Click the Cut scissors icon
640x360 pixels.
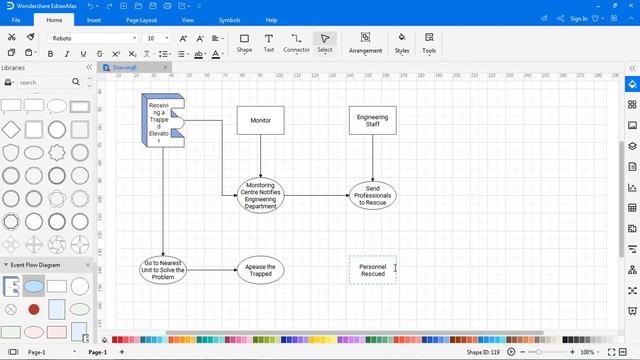(x=11, y=37)
